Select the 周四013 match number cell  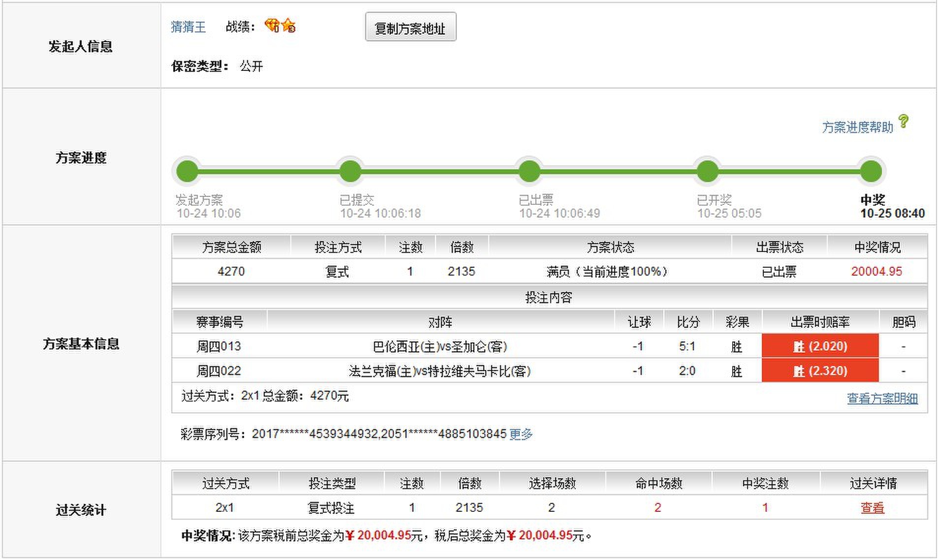219,346
